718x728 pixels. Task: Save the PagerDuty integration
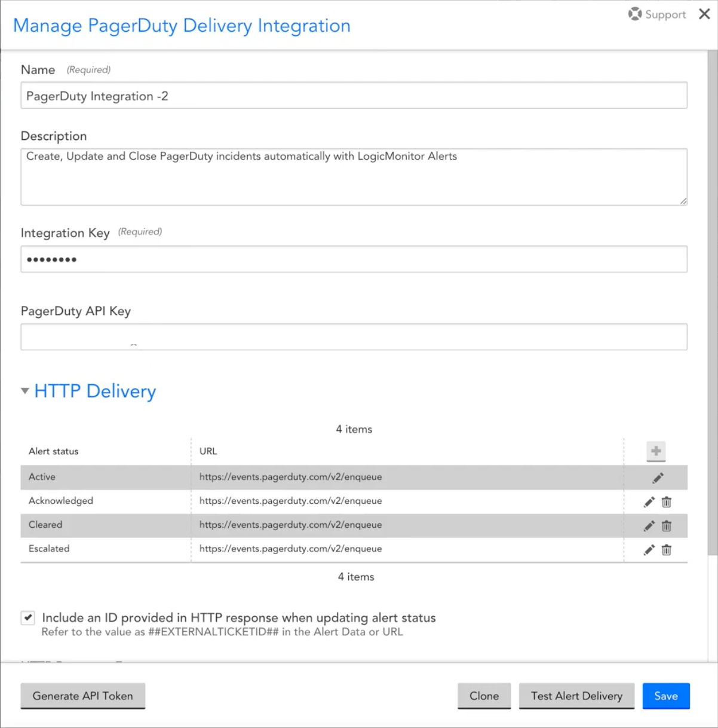pyautogui.click(x=665, y=696)
